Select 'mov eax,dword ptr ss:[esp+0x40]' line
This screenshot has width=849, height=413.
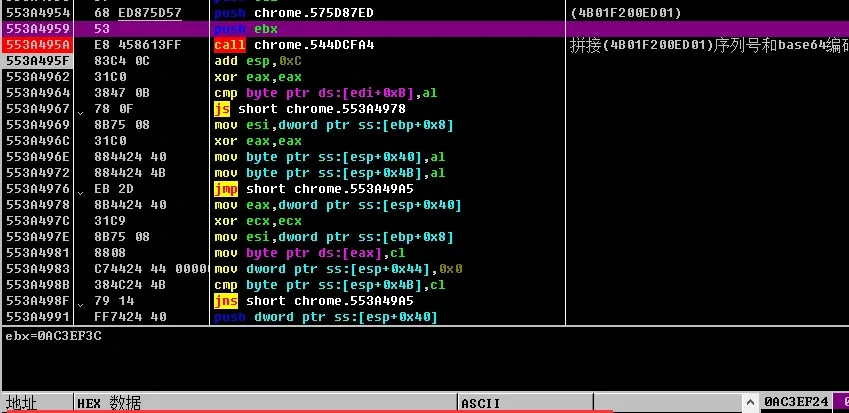tap(338, 205)
